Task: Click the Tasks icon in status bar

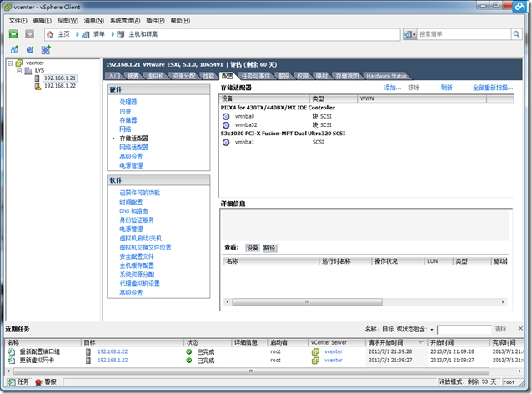Action: pos(12,382)
